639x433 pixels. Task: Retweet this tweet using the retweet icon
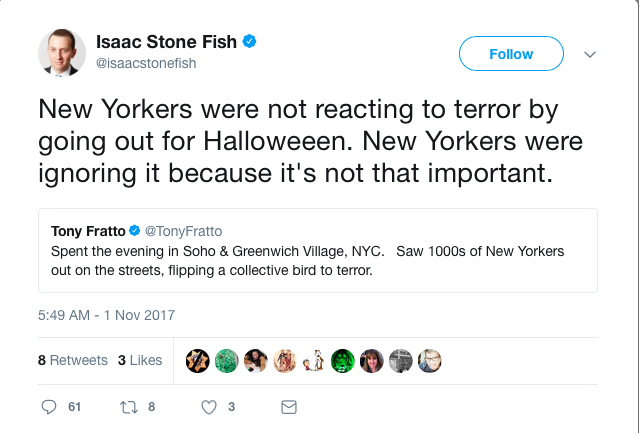tap(127, 407)
